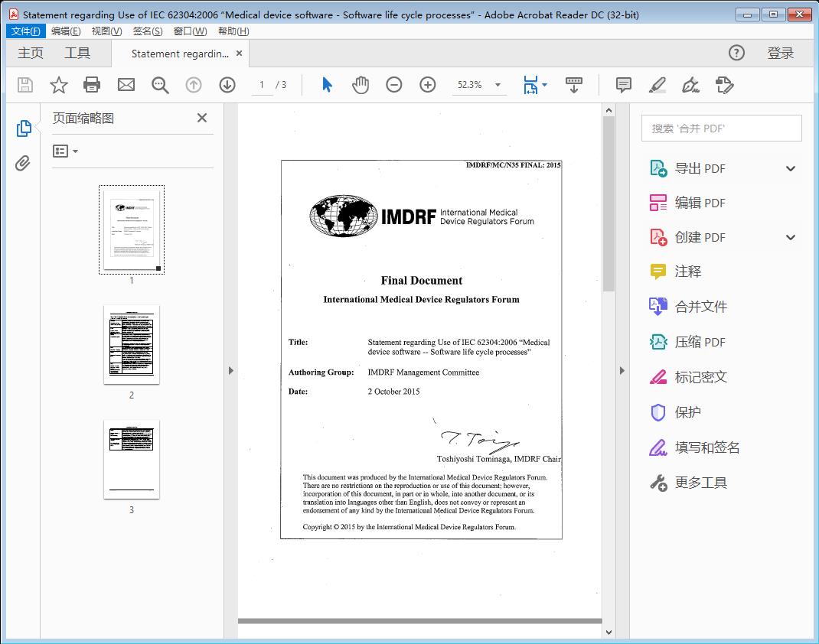
Task: Click the Stamp tool icon
Action: click(x=724, y=85)
